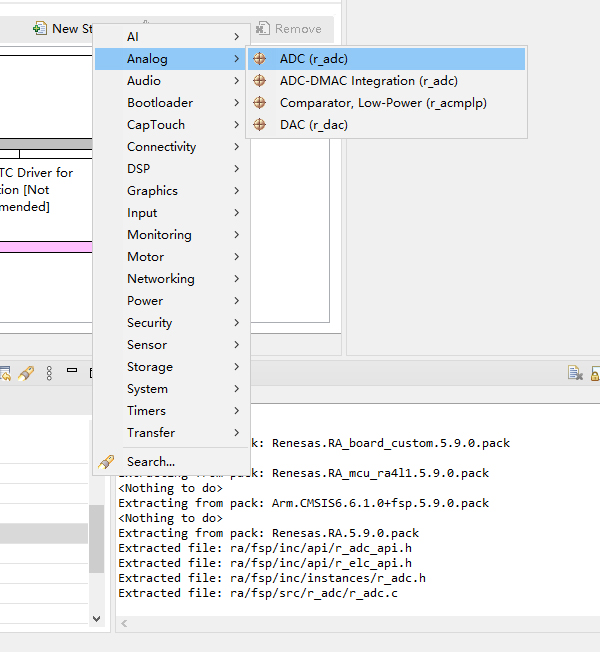The width and height of the screenshot is (600, 652).
Task: Expand the Security submenu arrow
Action: pyautogui.click(x=236, y=323)
